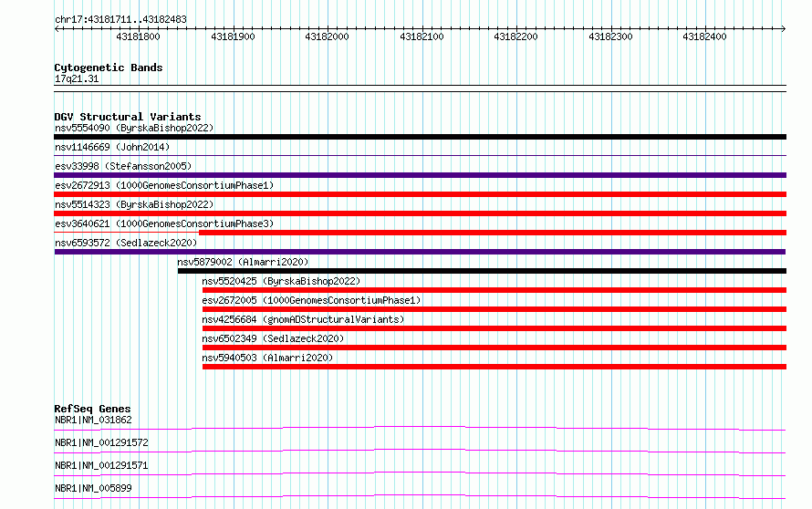Open nsv6502349 (Sedlazeck2020) variant

tap(273, 338)
